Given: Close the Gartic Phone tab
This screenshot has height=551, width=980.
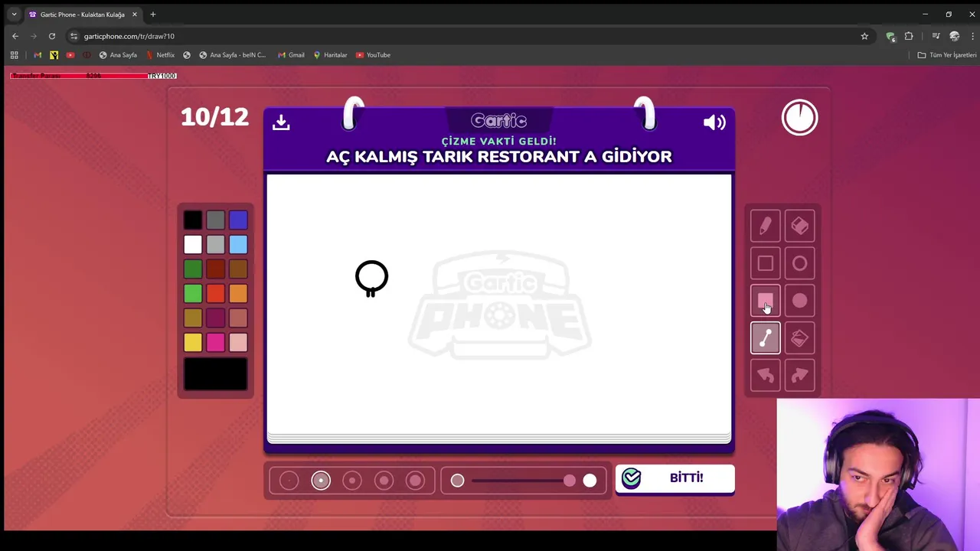Looking at the screenshot, I should click(x=135, y=15).
